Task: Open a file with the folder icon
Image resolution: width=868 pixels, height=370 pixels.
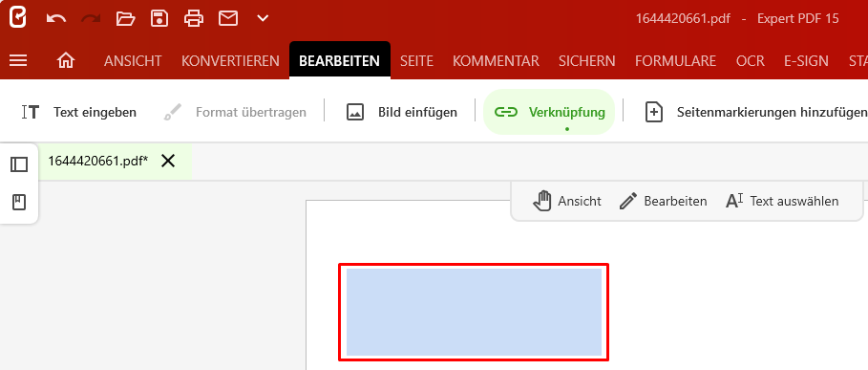Action: click(x=126, y=19)
